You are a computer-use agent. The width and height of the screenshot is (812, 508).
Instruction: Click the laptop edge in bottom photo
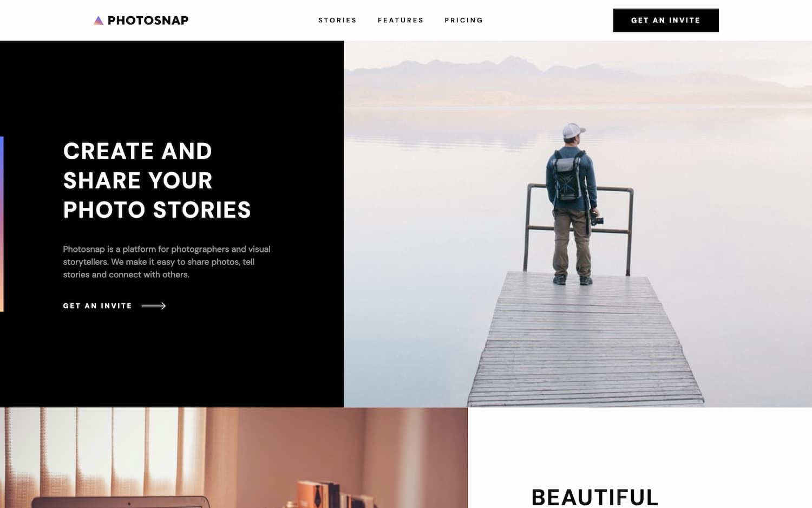120,502
